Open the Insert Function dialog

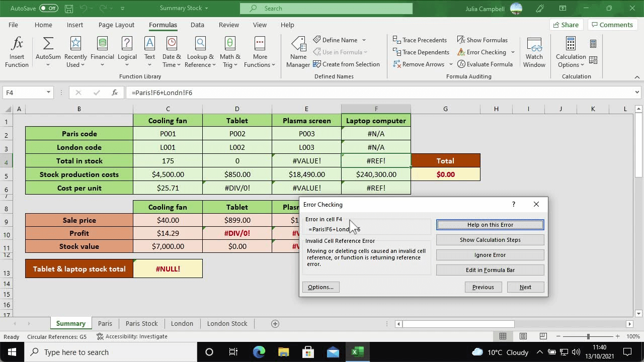(x=17, y=50)
